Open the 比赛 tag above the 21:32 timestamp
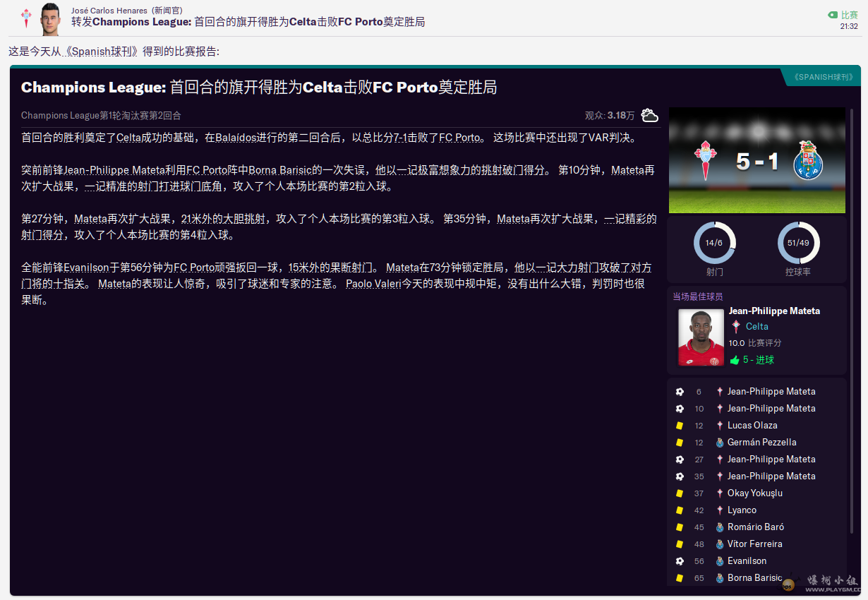This screenshot has width=868, height=600. pos(843,15)
